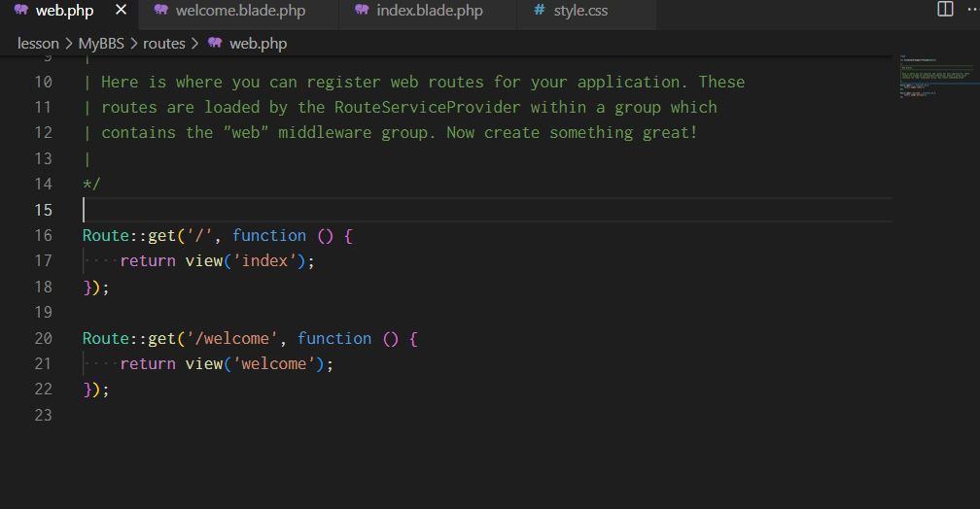
Task: Open the web.php breadcrumb item
Action: pyautogui.click(x=258, y=44)
